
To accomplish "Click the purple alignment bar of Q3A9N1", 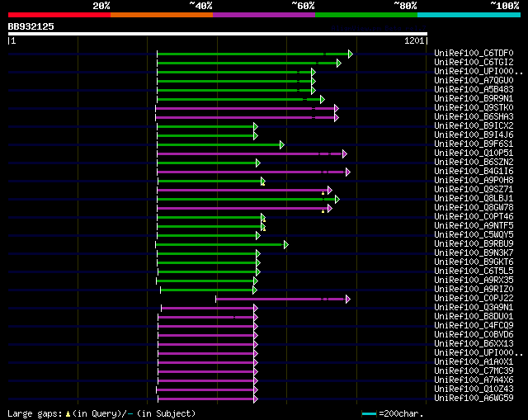I will (x=207, y=308).
